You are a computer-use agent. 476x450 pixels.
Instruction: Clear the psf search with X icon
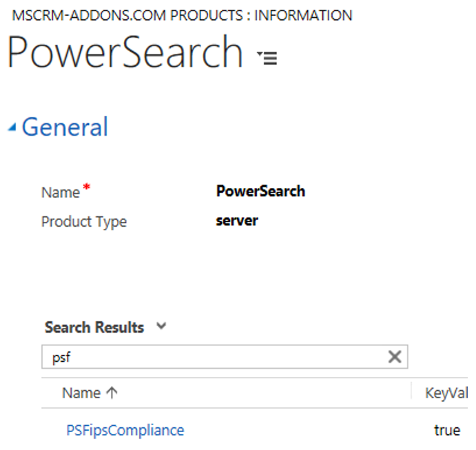coord(395,357)
